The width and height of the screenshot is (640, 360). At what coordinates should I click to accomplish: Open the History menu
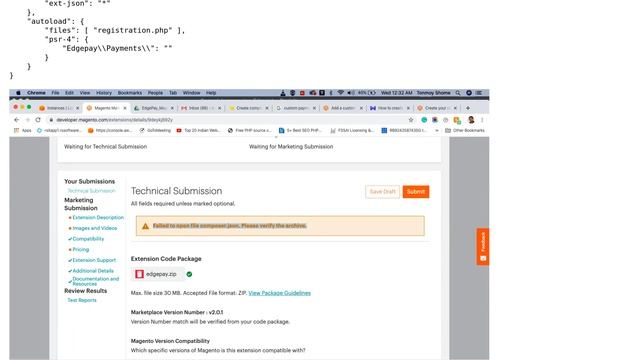[104, 93]
